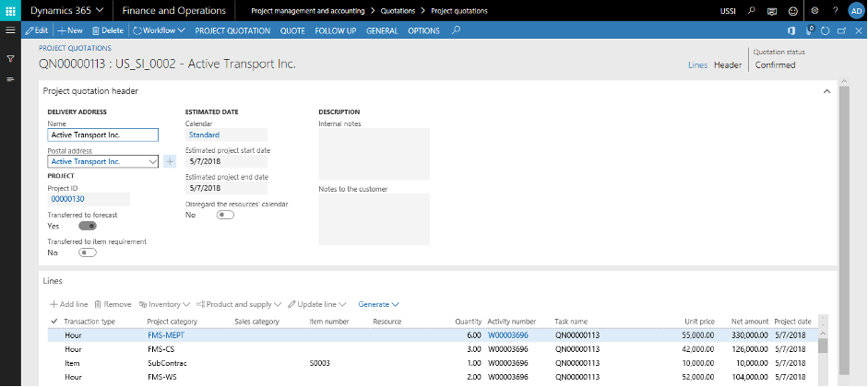Expand the Workflow menu
Viewport: 868px width, 387px height.
(x=159, y=31)
